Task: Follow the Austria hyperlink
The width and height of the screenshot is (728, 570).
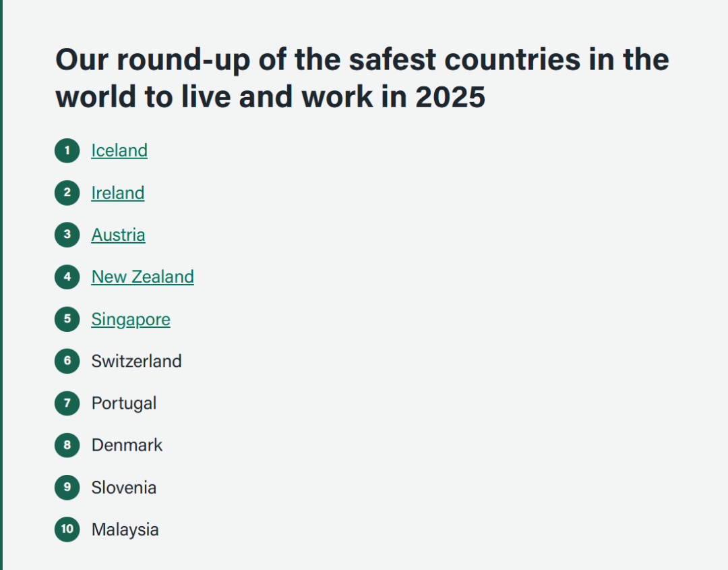Action: (119, 235)
